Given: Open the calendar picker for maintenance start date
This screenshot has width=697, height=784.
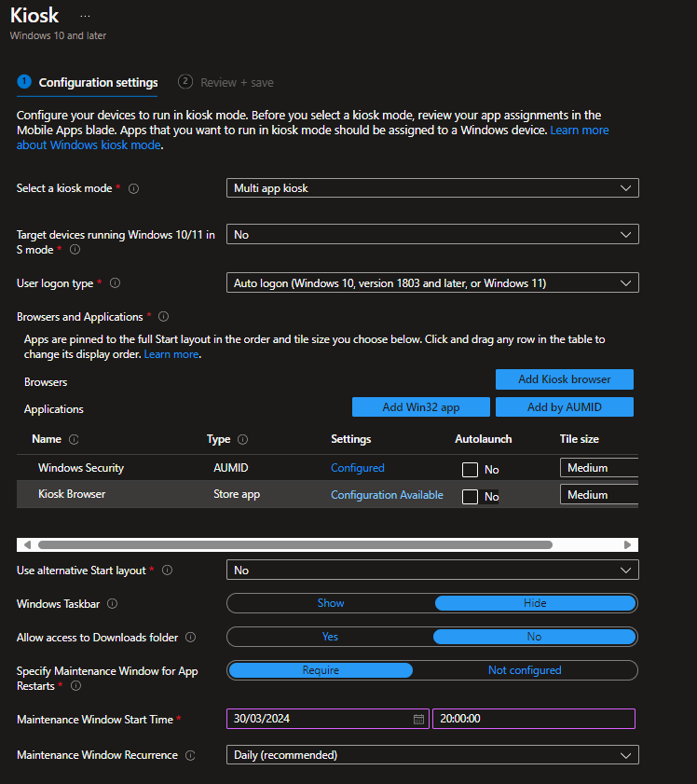Looking at the screenshot, I should [x=418, y=719].
